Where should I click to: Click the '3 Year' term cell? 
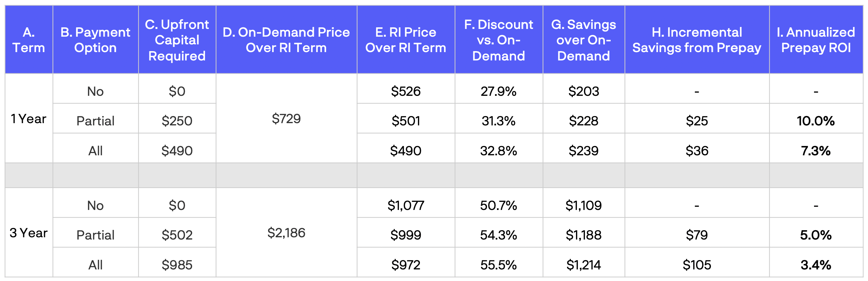coord(29,233)
